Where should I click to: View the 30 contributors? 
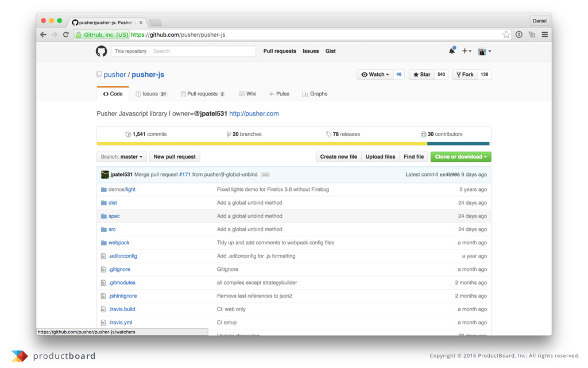point(442,135)
